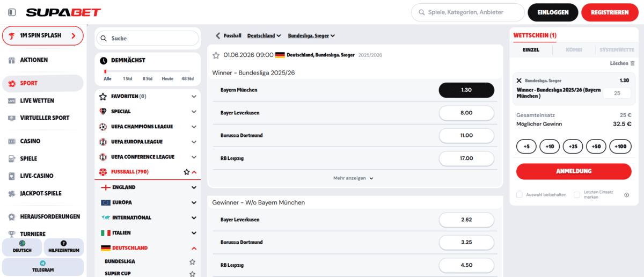Tick the Letzten Einsatz merken checkbox
This screenshot has width=644, height=277.
pyautogui.click(x=577, y=195)
